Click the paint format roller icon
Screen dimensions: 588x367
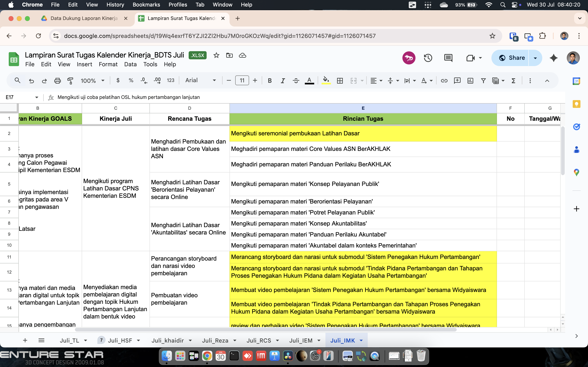(x=70, y=81)
